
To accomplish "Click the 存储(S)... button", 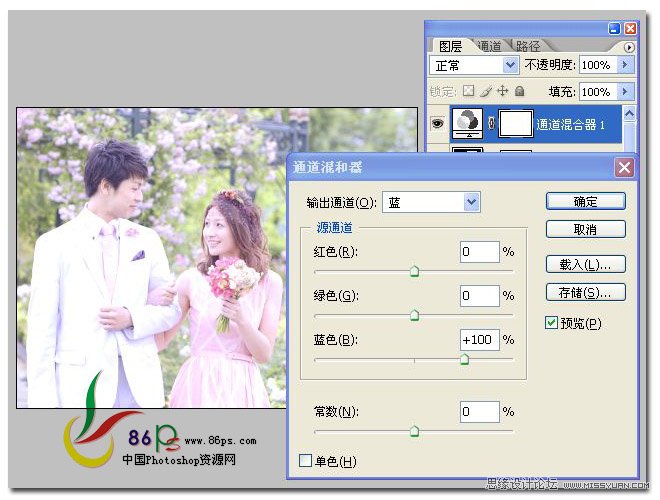I will click(x=585, y=292).
